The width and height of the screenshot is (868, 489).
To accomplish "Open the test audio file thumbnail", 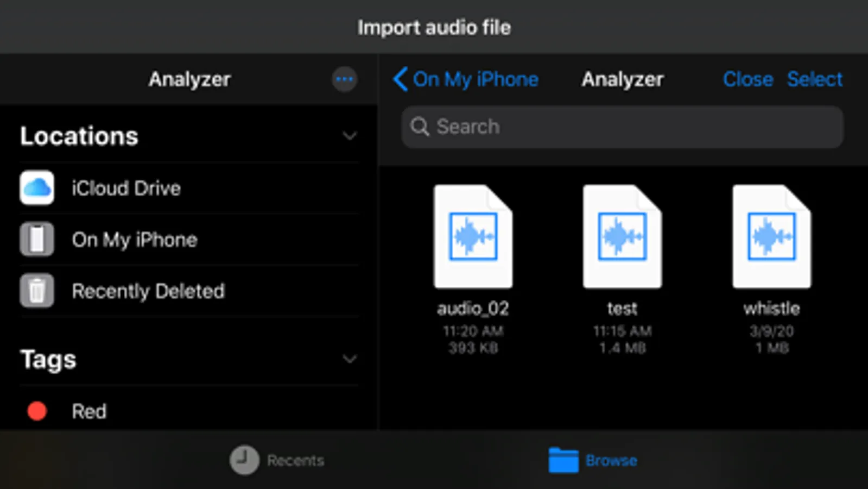I will [622, 236].
